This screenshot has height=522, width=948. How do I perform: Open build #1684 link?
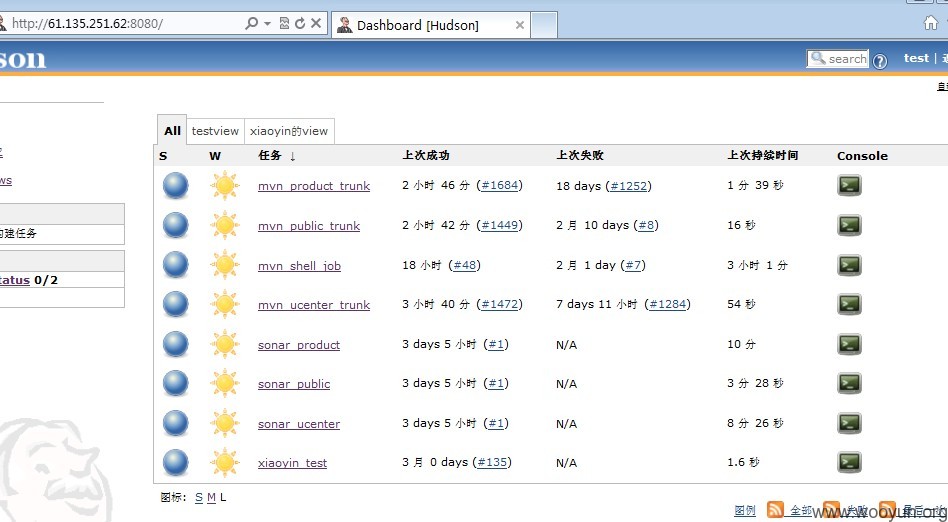point(500,185)
